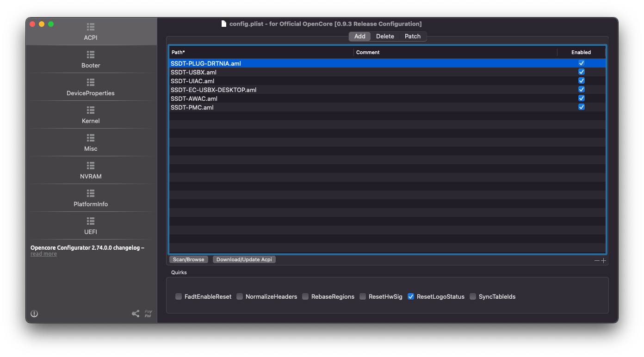
Task: Switch to the Patch tab
Action: click(x=413, y=37)
